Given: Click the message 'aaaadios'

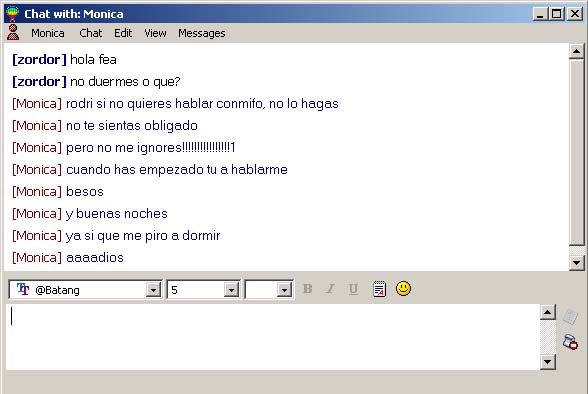Looking at the screenshot, I should [x=95, y=258].
